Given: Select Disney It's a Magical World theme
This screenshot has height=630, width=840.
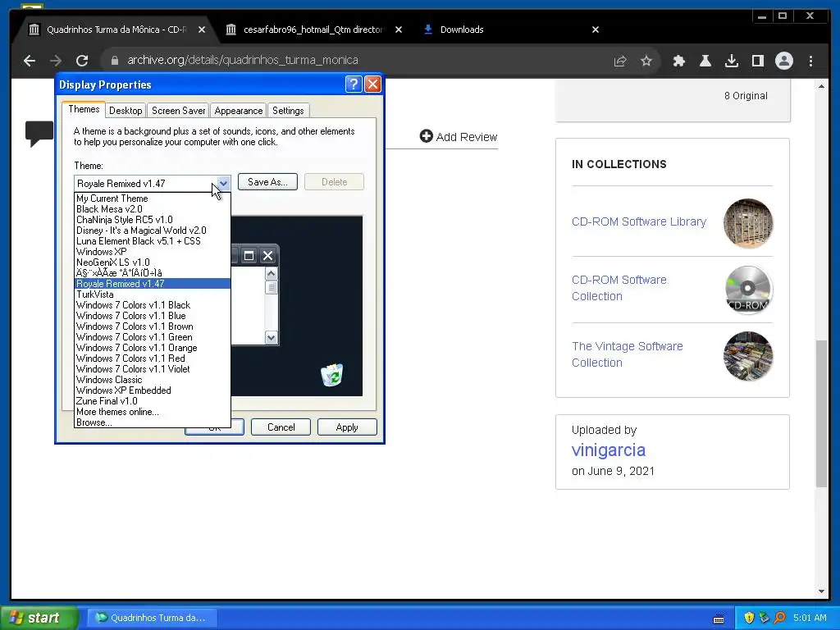Looking at the screenshot, I should [152, 231].
